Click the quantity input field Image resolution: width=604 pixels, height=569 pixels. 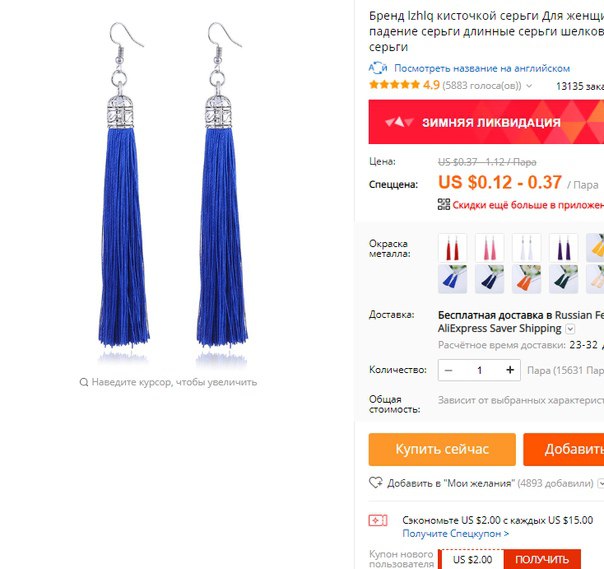[x=479, y=370]
